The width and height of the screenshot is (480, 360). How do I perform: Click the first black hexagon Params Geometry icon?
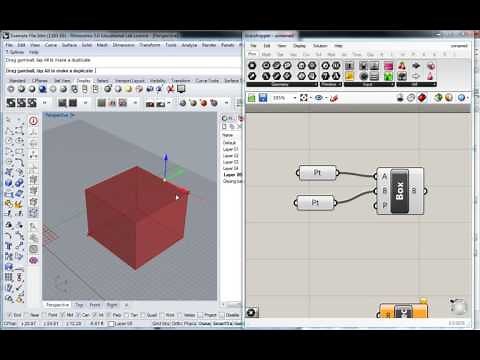click(252, 66)
